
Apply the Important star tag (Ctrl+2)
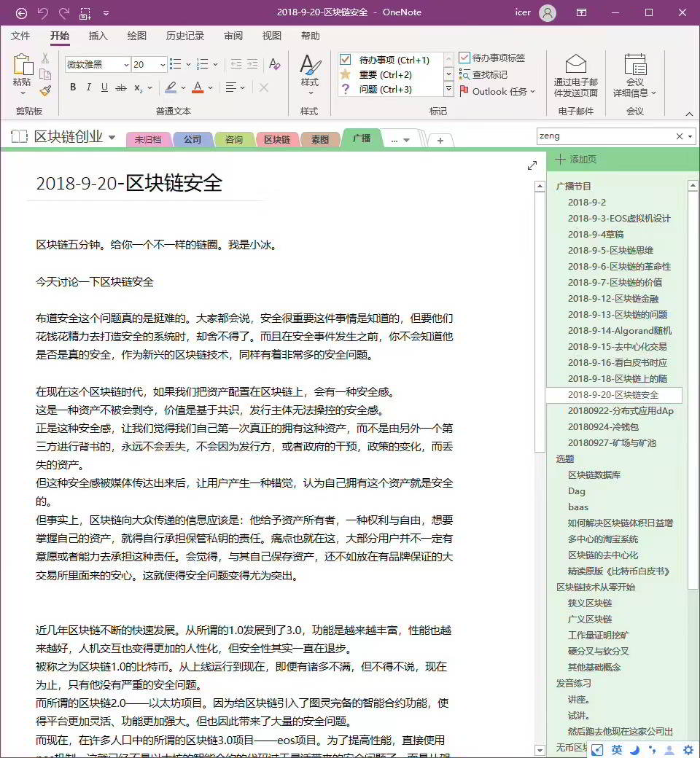390,74
